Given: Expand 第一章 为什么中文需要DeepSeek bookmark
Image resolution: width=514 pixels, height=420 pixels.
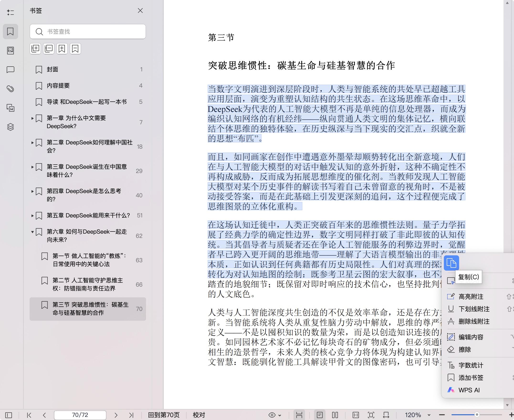Looking at the screenshot, I should (32, 118).
